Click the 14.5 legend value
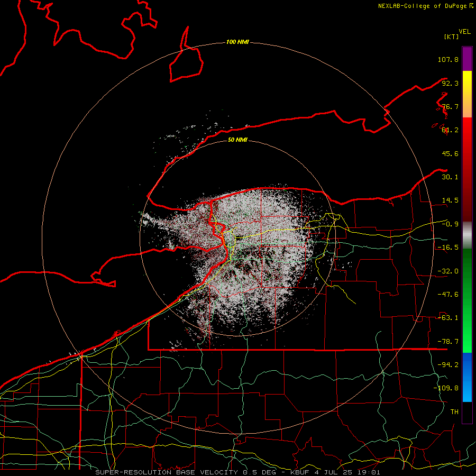Screen dimensions: 476x476 click(450, 200)
